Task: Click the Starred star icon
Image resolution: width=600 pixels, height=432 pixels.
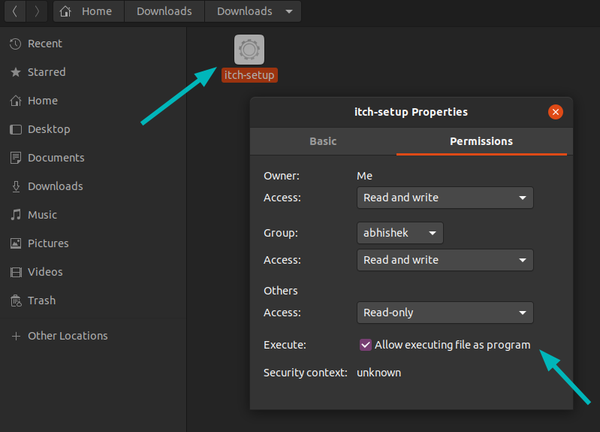Action: [x=16, y=72]
